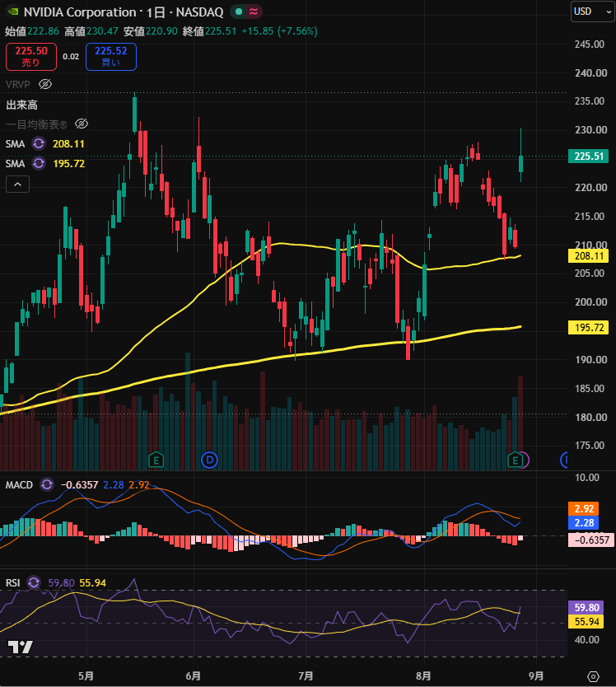Screen dimensions: 616x687
Task: Click the NVIDIA Corporation symbol title
Action: pyautogui.click(x=80, y=12)
